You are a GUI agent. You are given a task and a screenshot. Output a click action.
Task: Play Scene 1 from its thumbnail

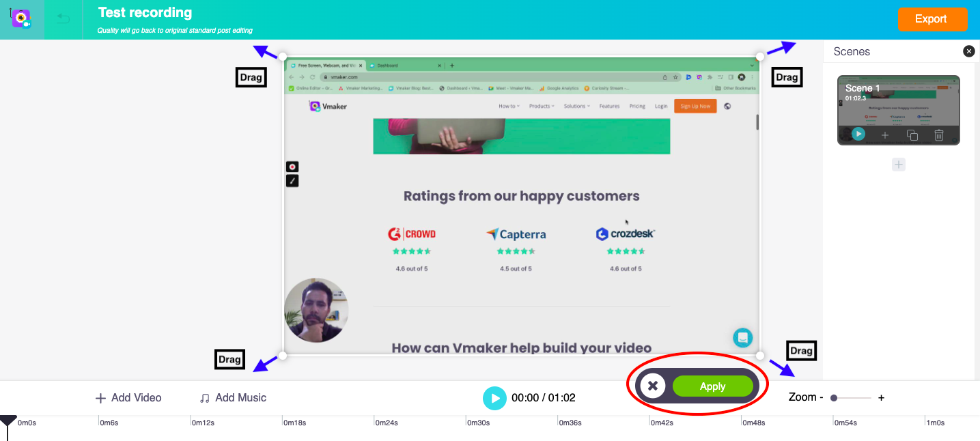click(x=858, y=134)
